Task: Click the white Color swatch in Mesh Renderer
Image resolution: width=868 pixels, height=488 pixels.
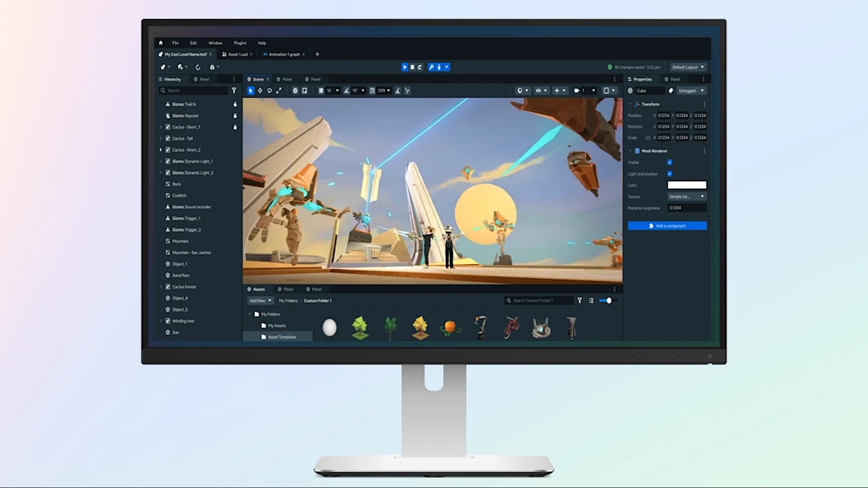Action: pyautogui.click(x=686, y=185)
